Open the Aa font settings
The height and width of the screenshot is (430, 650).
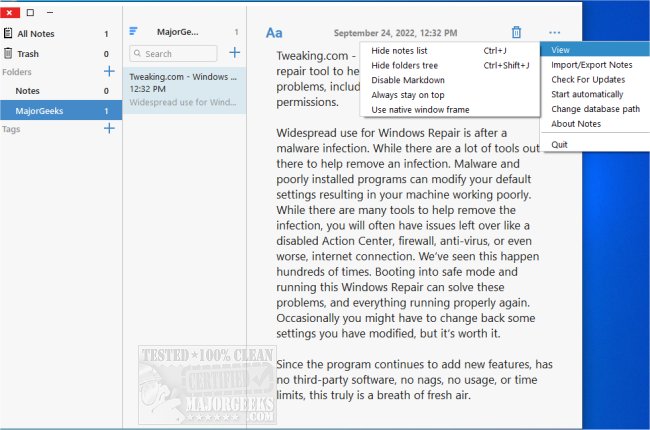point(274,33)
